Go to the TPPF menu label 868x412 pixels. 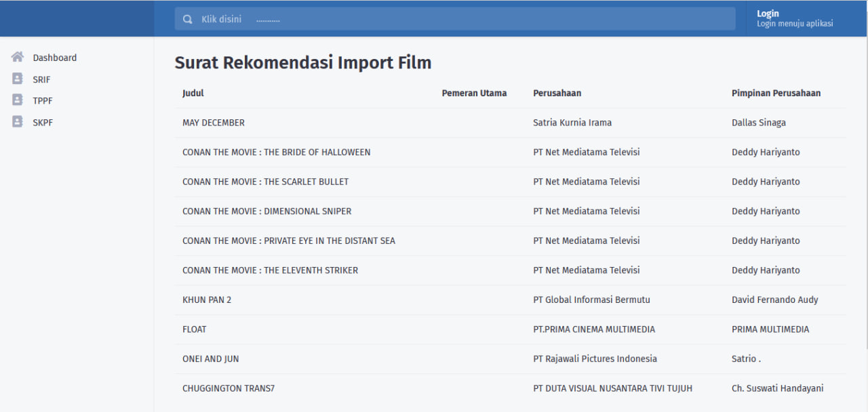(x=43, y=101)
